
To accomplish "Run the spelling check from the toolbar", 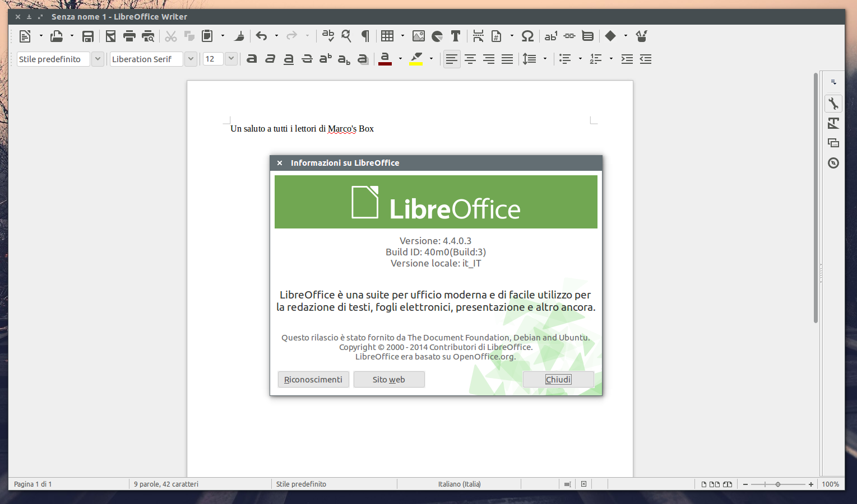I will tap(328, 36).
